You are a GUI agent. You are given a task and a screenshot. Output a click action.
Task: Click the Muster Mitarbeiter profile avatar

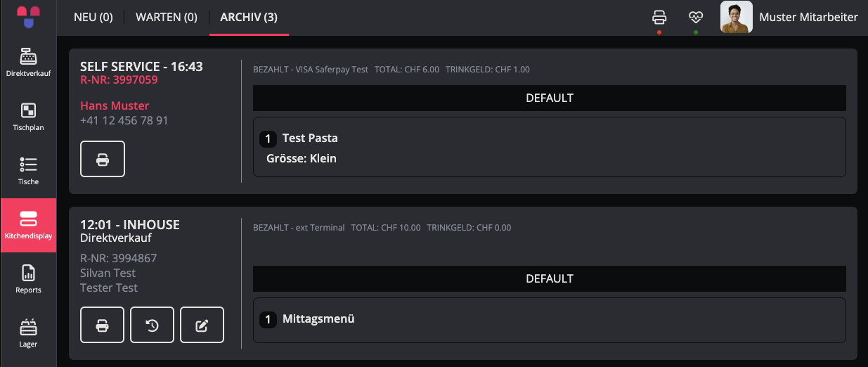(737, 17)
